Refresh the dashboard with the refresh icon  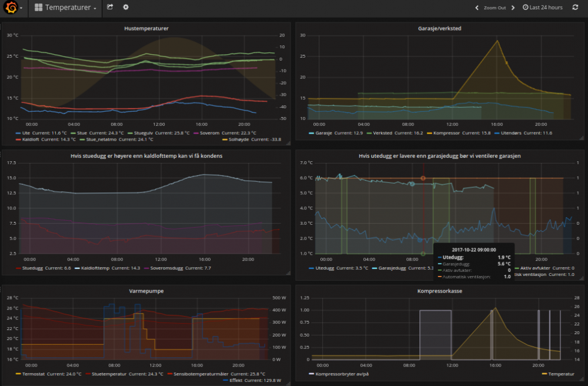coord(574,8)
